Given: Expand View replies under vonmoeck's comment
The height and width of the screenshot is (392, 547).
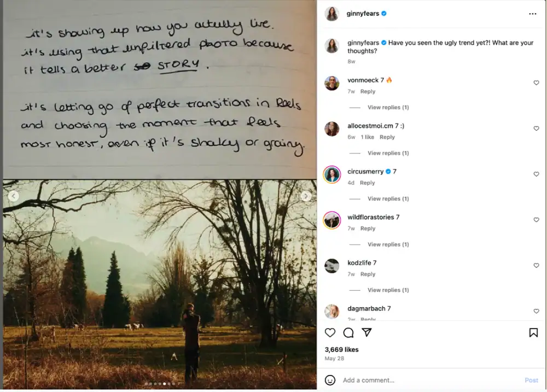Looking at the screenshot, I should tap(388, 107).
